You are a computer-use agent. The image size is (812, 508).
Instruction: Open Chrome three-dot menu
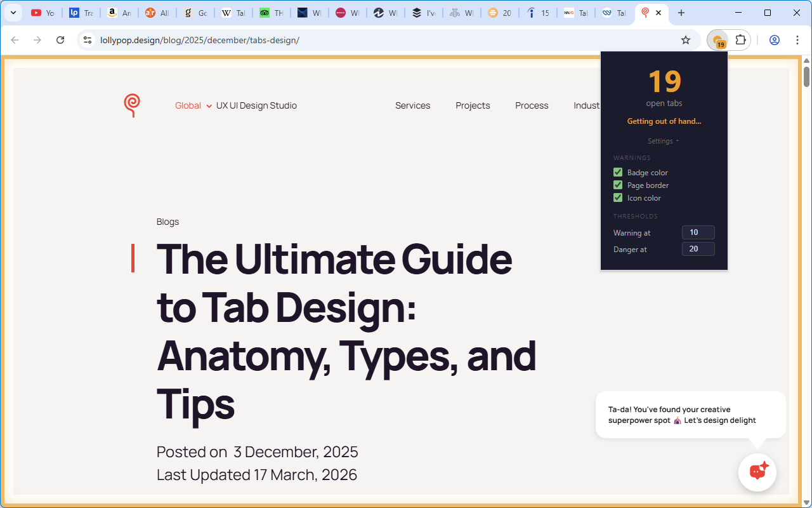[x=797, y=40]
